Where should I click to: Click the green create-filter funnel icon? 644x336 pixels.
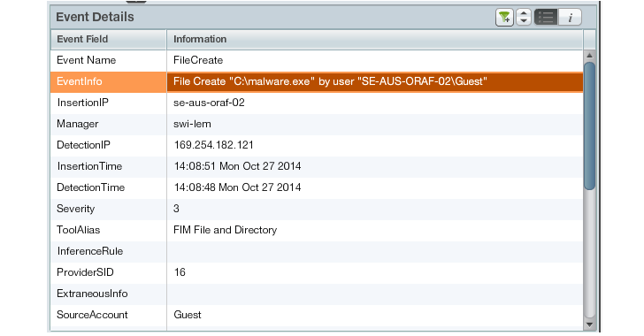point(504,18)
